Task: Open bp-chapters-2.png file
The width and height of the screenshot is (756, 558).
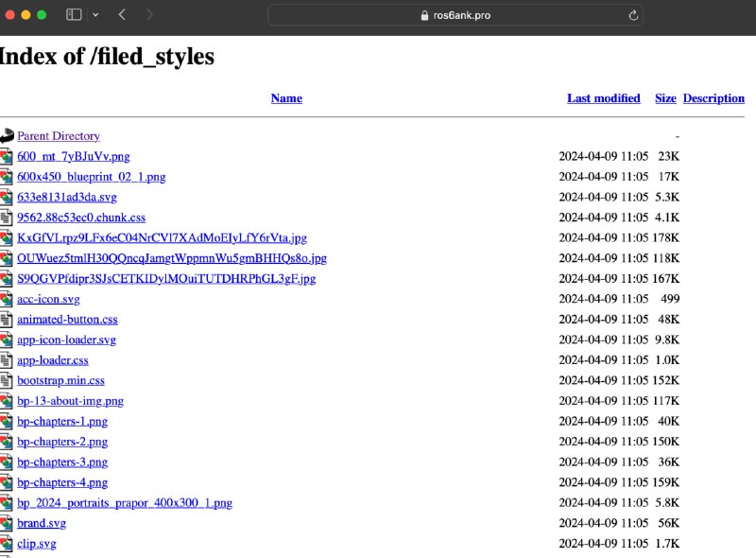Action: 62,442
